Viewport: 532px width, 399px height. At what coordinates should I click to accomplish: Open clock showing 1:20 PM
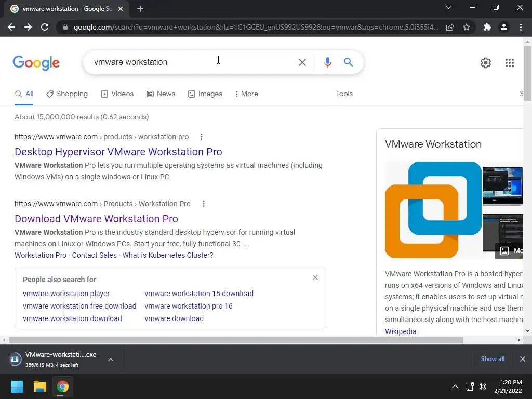[508, 387]
